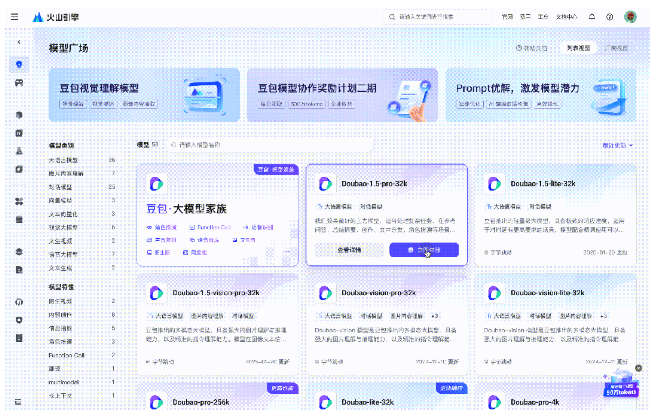The height and width of the screenshot is (417, 653).
Task: Click the four-squares apps sidebar icon
Action: 19,201
